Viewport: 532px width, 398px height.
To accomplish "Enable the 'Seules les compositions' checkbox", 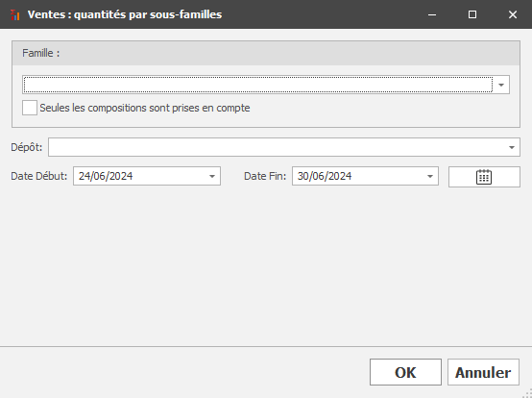I will tap(30, 108).
